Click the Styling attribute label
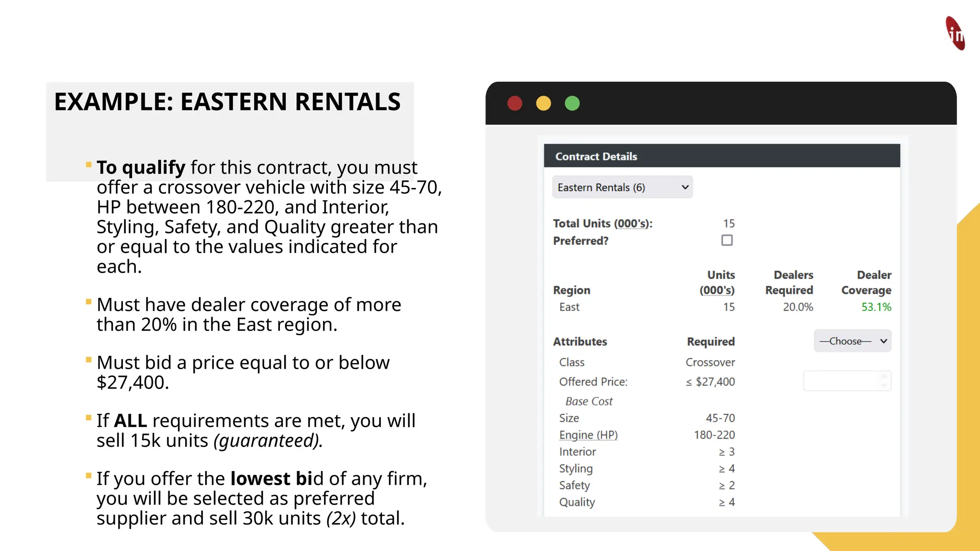Viewport: 980px width, 551px height. [x=576, y=469]
